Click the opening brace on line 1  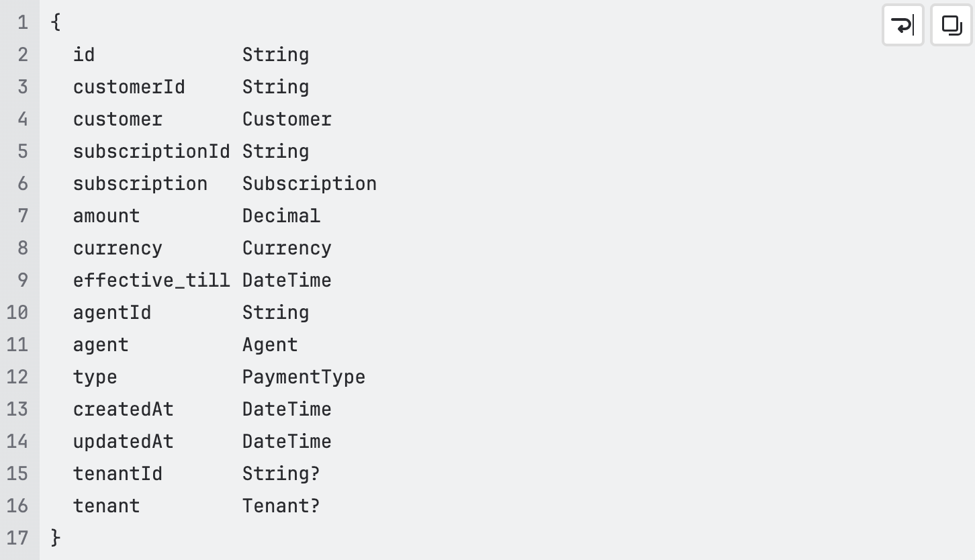55,22
